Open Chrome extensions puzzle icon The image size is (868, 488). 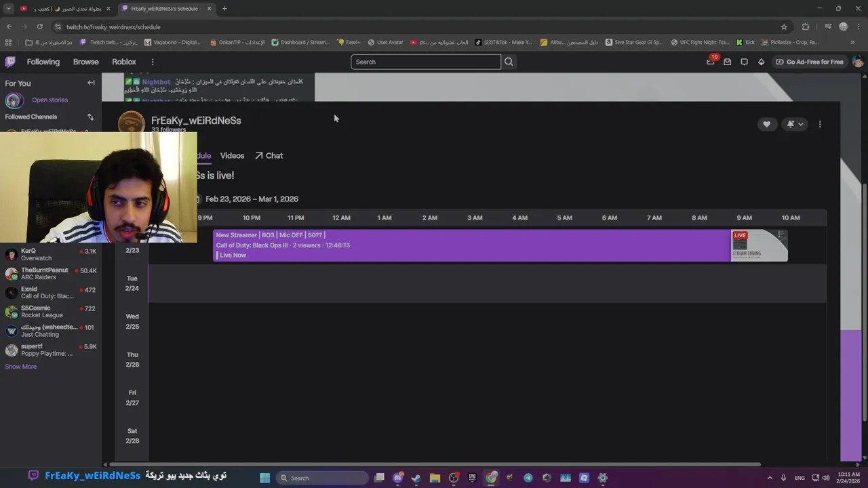tap(806, 27)
